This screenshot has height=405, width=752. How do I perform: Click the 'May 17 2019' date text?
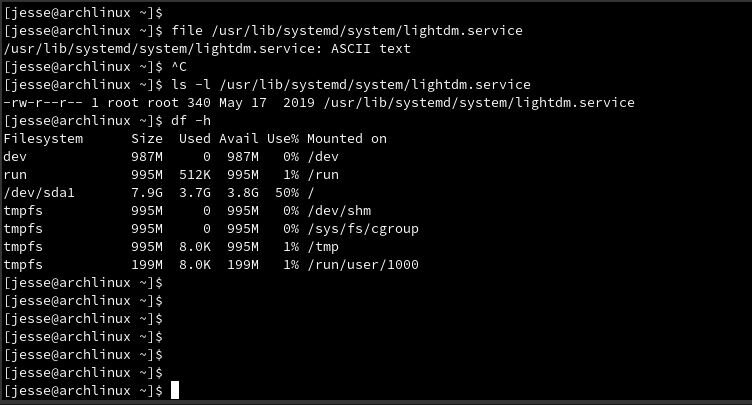point(267,103)
